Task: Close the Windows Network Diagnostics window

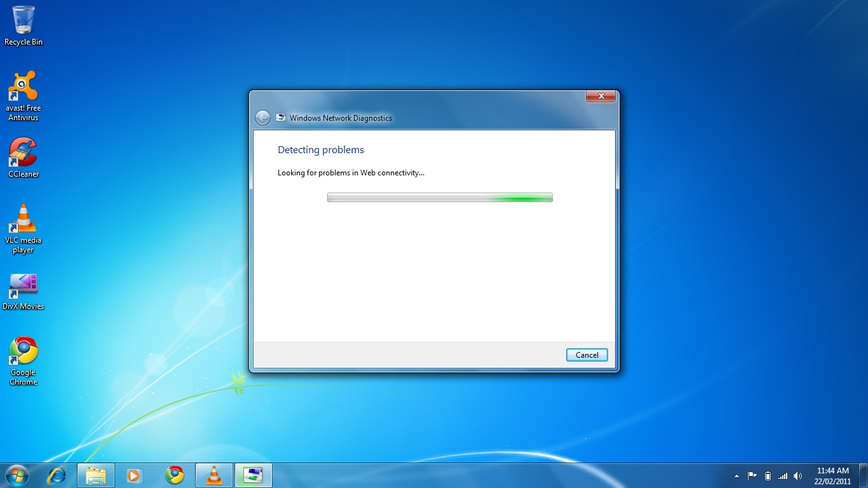Action: (600, 97)
